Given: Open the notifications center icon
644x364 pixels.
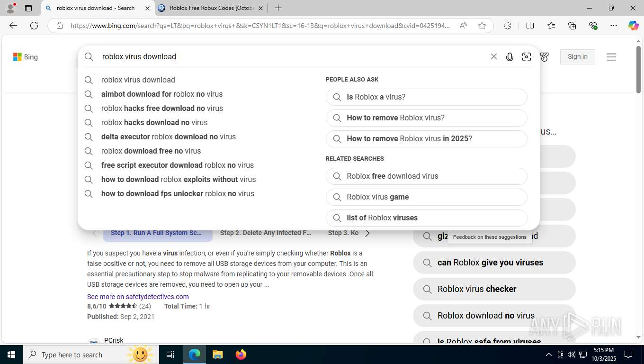Looking at the screenshot, I should (x=628, y=355).
